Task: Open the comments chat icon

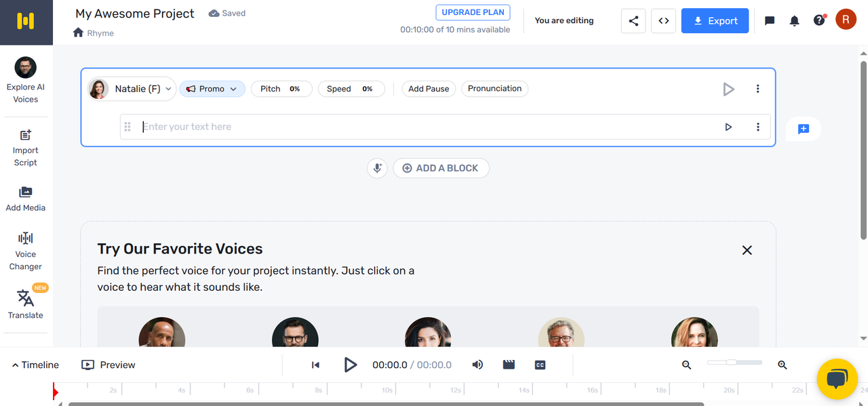Action: point(770,21)
